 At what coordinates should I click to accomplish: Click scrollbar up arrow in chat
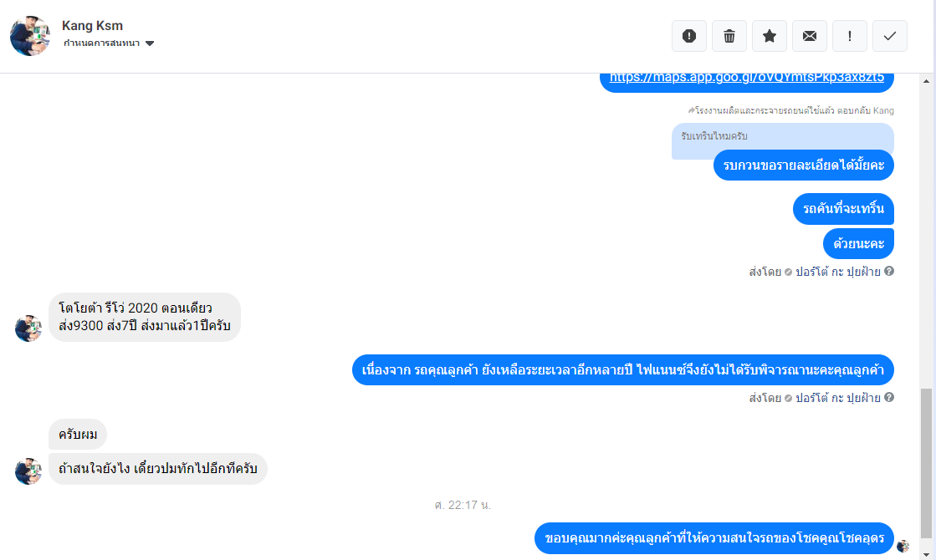click(926, 80)
